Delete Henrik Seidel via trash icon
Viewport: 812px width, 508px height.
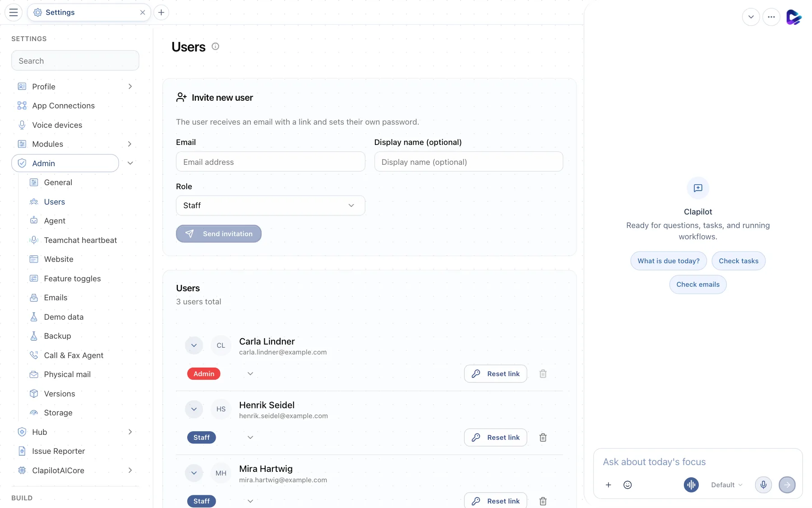pyautogui.click(x=543, y=438)
